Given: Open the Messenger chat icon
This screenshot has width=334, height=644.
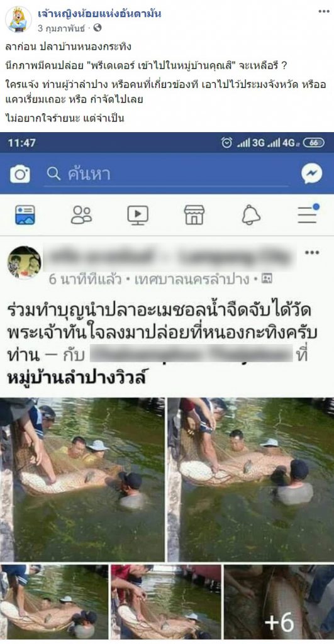Looking at the screenshot, I should coord(312,174).
